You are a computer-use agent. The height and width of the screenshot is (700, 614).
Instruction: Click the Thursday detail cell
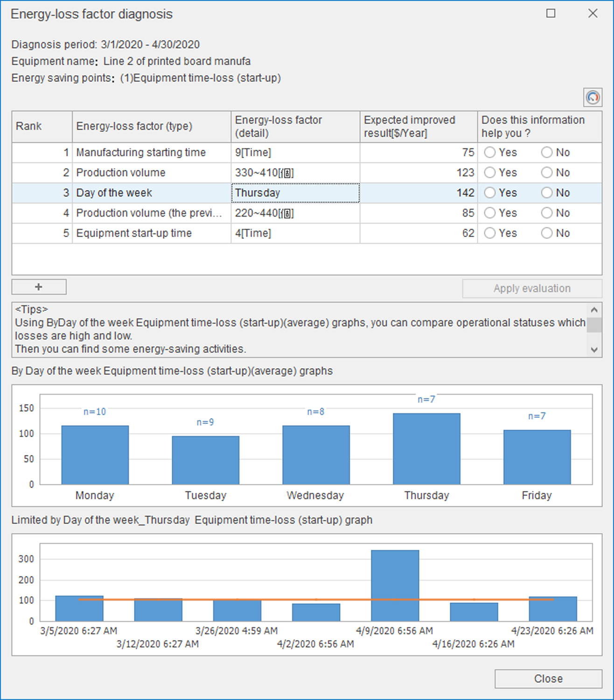coord(295,193)
